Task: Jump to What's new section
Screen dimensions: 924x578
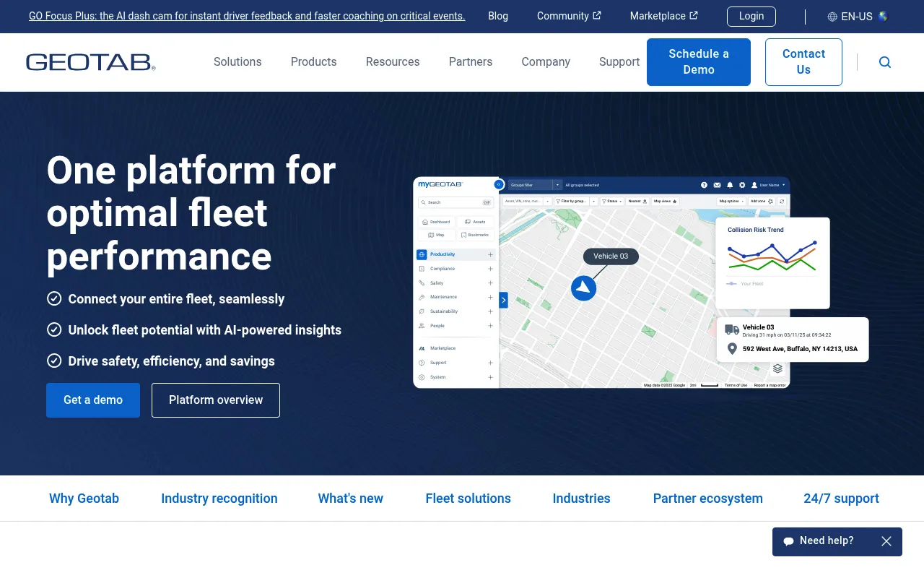Action: pyautogui.click(x=351, y=499)
